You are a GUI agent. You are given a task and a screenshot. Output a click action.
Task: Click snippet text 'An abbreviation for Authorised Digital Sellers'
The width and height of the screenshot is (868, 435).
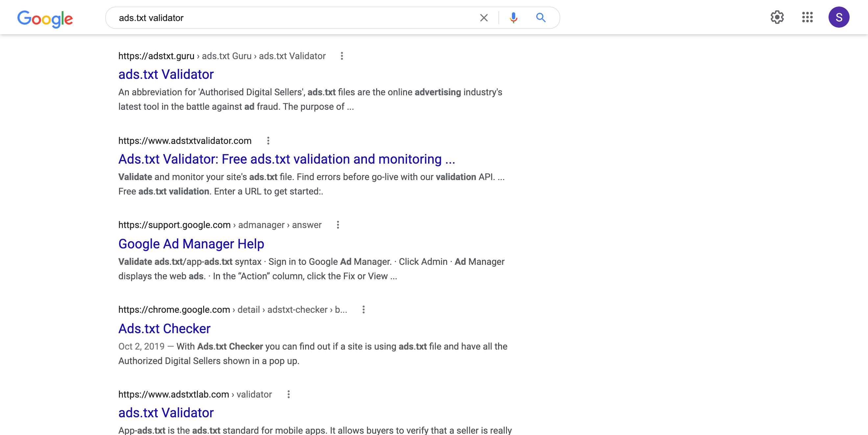212,92
